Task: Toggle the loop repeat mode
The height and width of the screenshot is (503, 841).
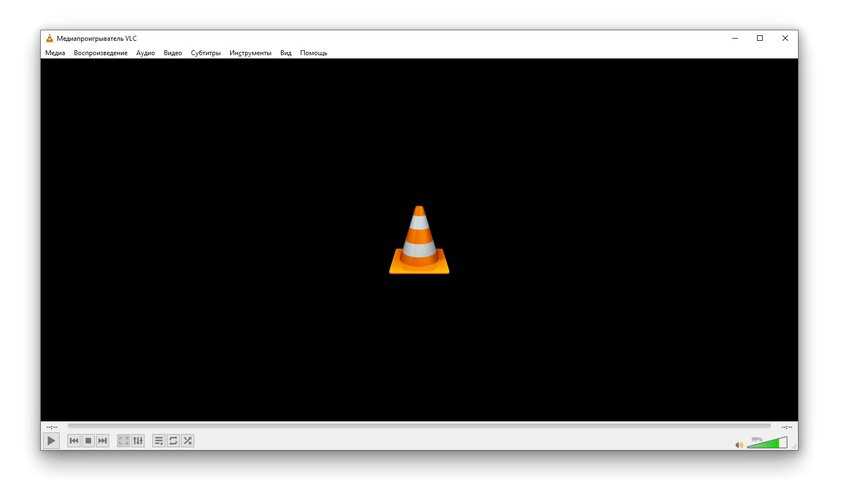Action: tap(173, 440)
